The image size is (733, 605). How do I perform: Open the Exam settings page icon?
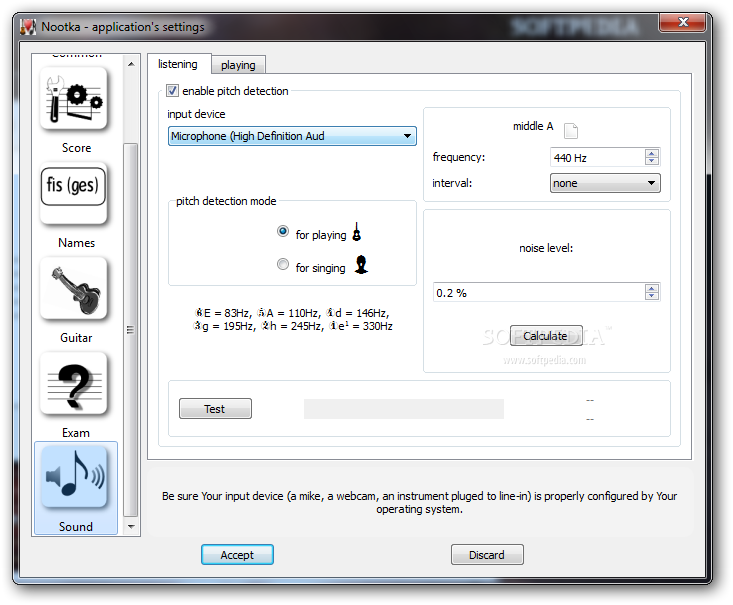tap(74, 383)
